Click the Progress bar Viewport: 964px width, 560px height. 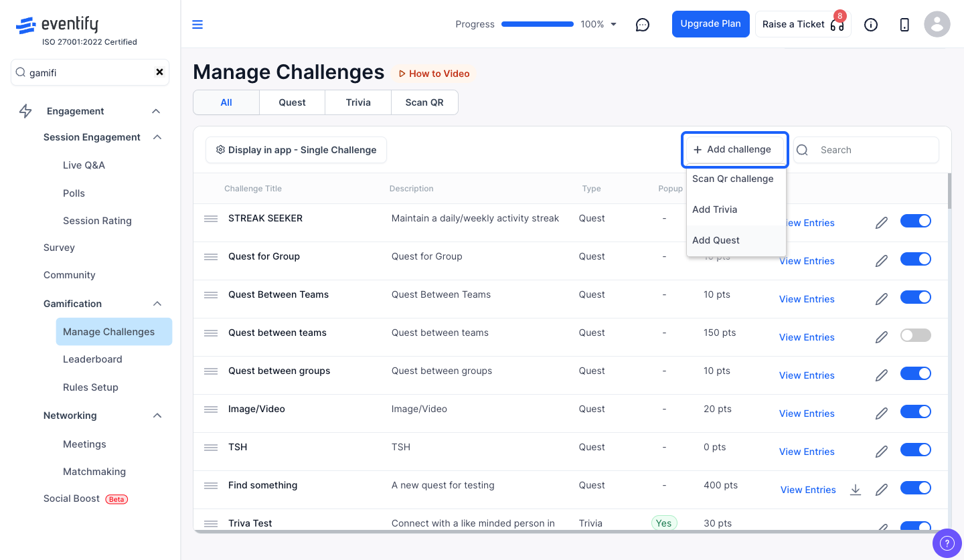pyautogui.click(x=538, y=24)
